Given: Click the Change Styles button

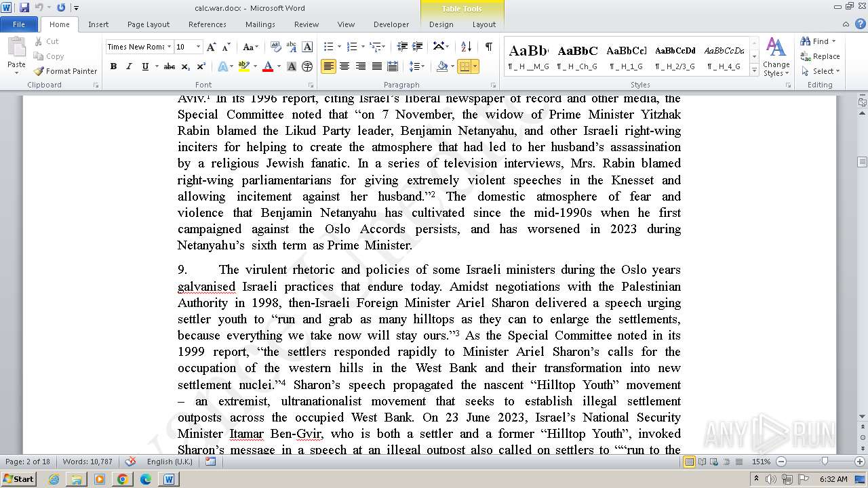Looking at the screenshot, I should tap(775, 58).
